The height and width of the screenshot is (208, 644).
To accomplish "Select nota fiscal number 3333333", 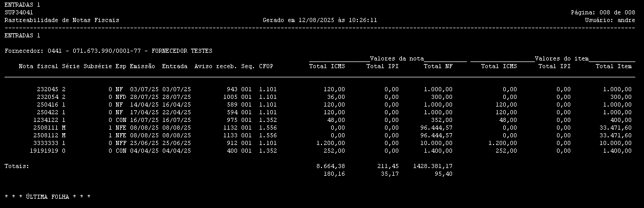I will 46,143.
